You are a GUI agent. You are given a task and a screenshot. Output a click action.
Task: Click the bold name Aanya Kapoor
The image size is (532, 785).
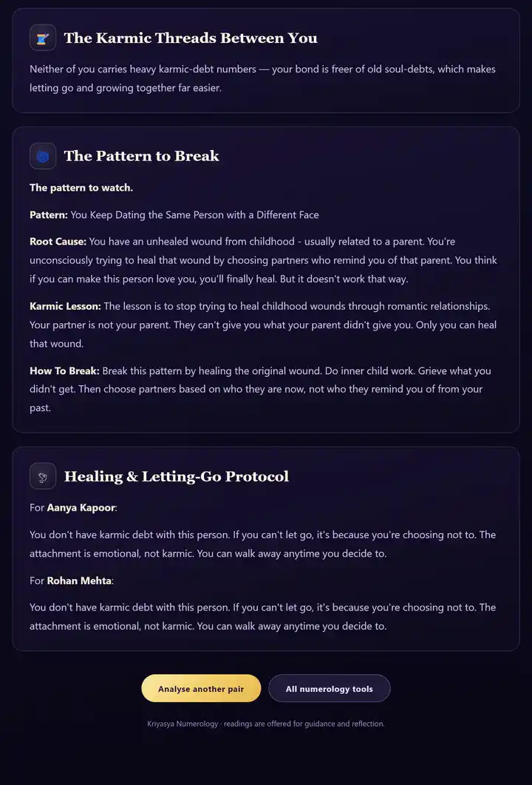point(81,508)
